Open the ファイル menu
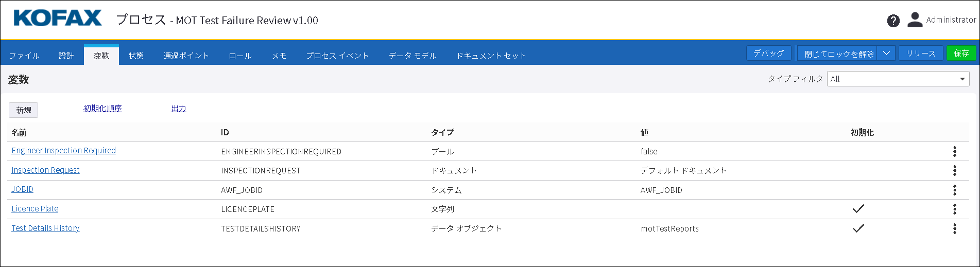The height and width of the screenshot is (267, 980). 24,56
